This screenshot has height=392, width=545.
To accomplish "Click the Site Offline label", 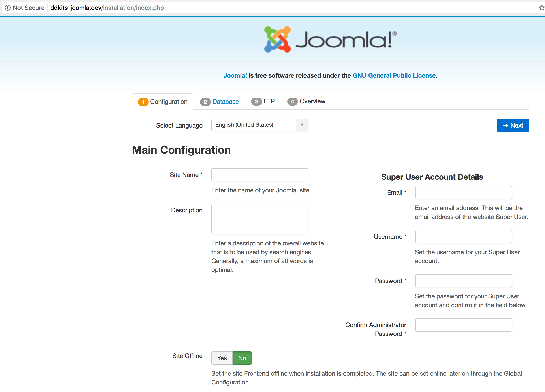I will point(187,356).
